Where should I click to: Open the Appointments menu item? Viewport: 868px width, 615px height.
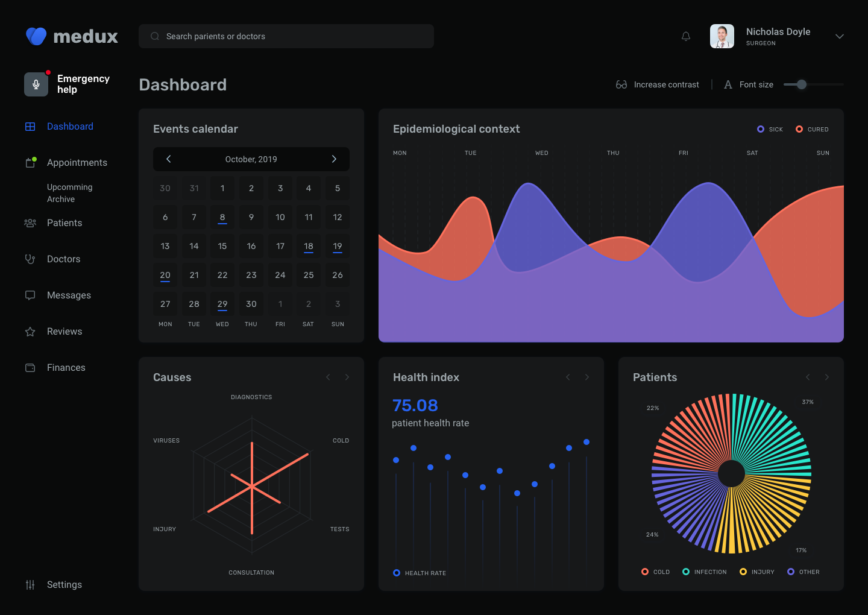pyautogui.click(x=77, y=163)
